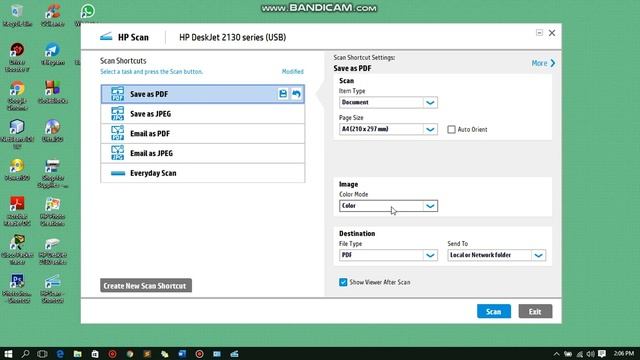Viewport: 640px width, 360px height.
Task: Select the UltraISO desktop shortcut
Action: (x=53, y=131)
